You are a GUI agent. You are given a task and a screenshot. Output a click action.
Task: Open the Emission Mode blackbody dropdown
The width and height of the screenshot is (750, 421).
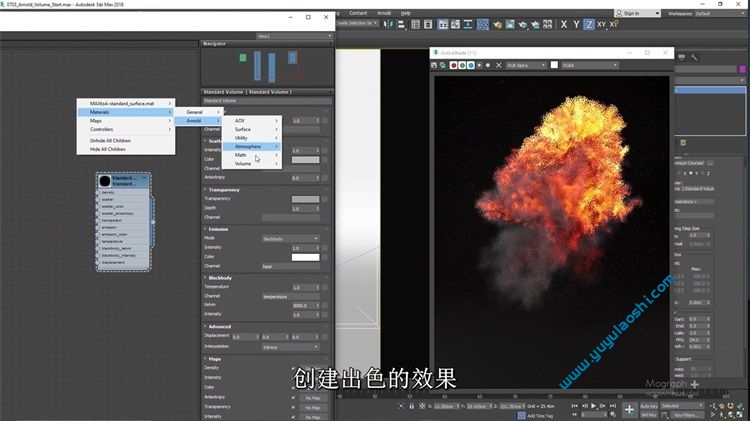290,238
